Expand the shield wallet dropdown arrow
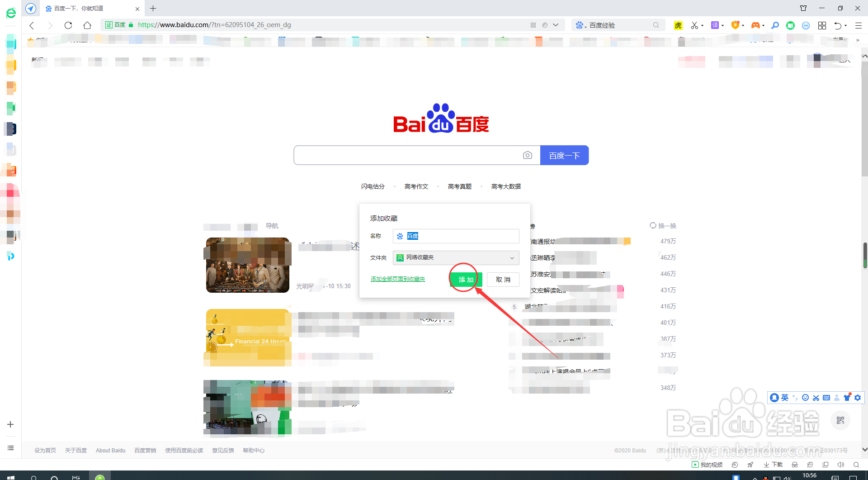The image size is (868, 480). [x=743, y=25]
